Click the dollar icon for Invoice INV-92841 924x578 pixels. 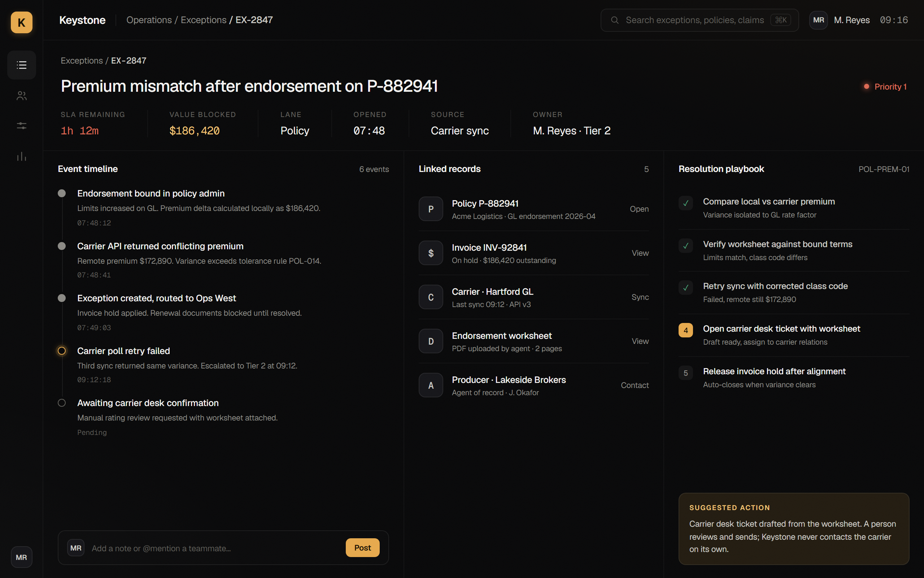431,253
